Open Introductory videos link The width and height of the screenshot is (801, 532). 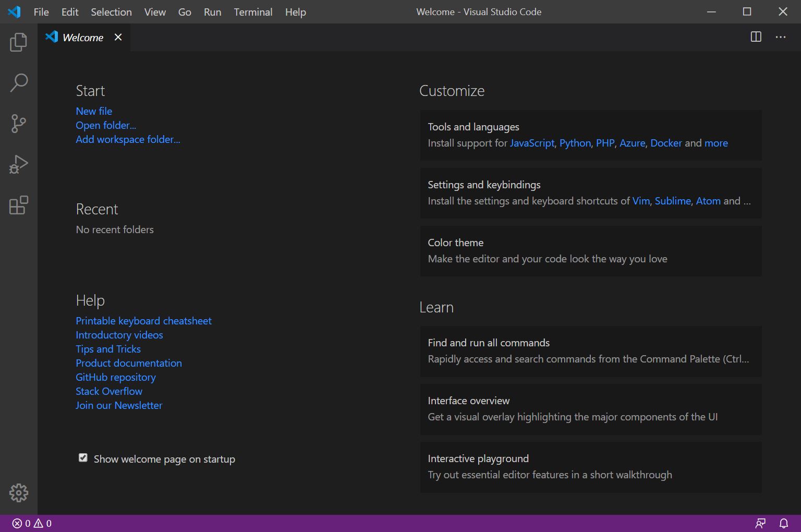click(x=119, y=335)
